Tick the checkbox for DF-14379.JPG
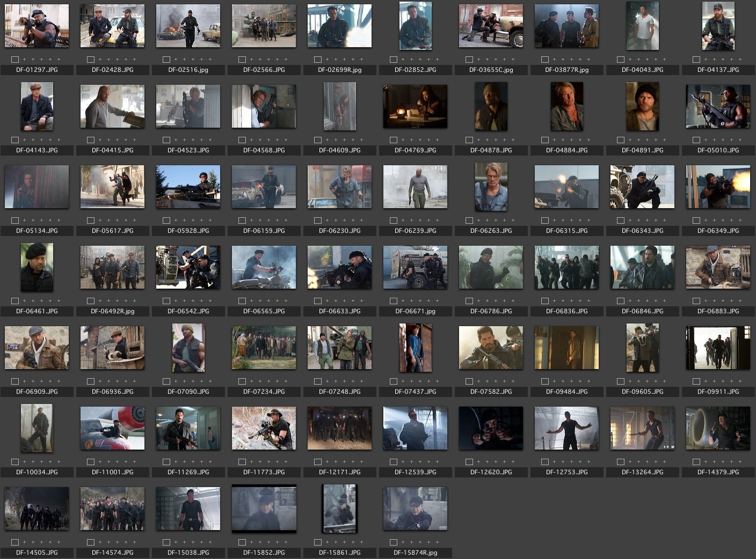This screenshot has width=756, height=559. coord(696,462)
